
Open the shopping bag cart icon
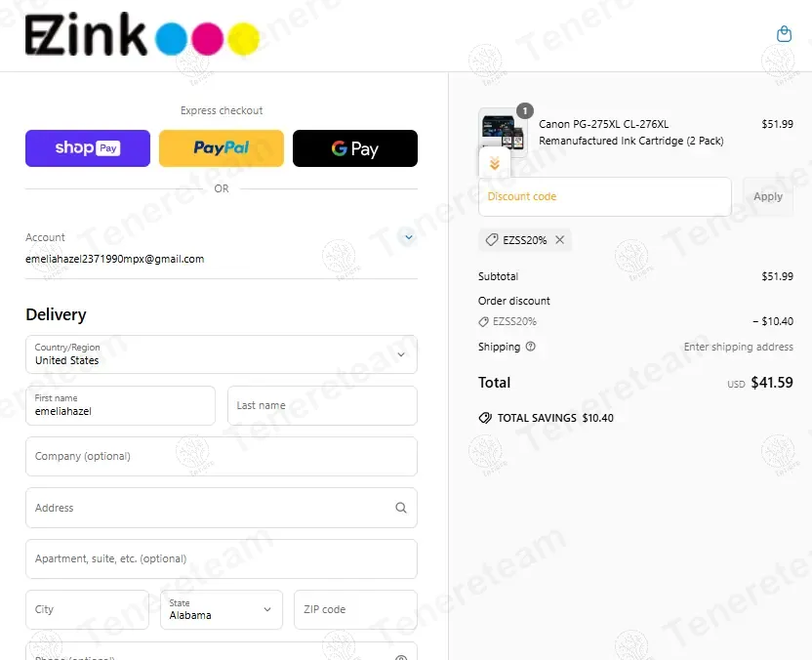784,34
